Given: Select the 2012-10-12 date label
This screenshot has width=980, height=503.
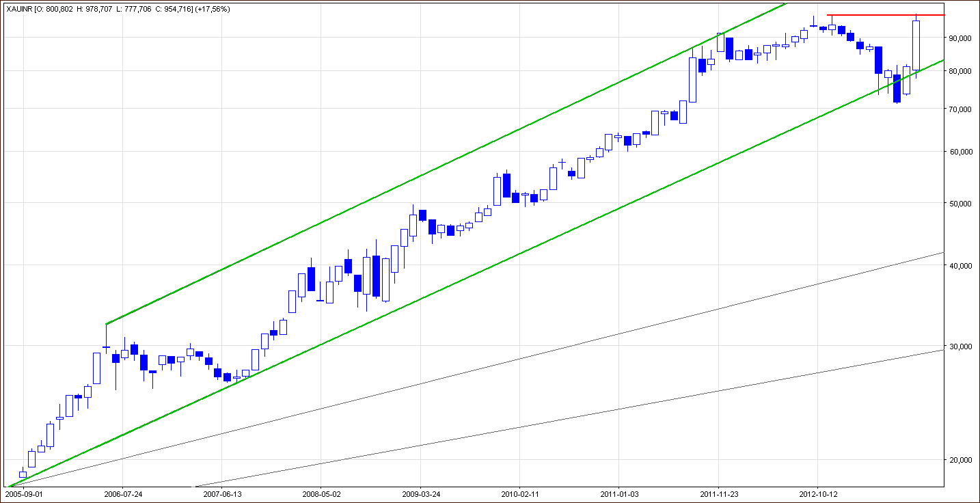Looking at the screenshot, I should pyautogui.click(x=818, y=493).
